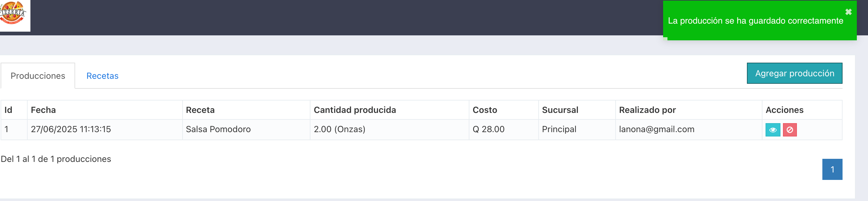Click the Salsa Pomodoro recipe cell

click(246, 130)
